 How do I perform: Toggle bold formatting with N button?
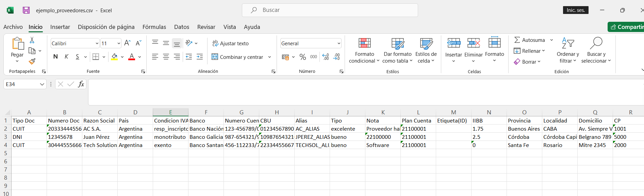55,57
